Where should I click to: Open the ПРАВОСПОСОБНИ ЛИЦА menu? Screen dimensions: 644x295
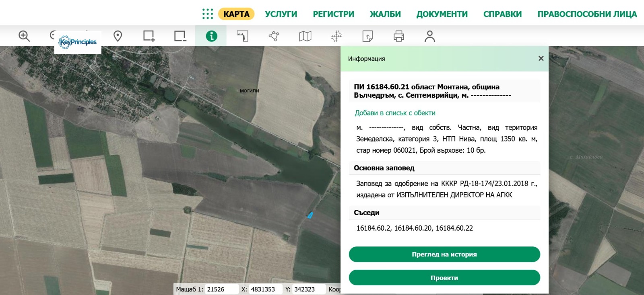click(587, 14)
